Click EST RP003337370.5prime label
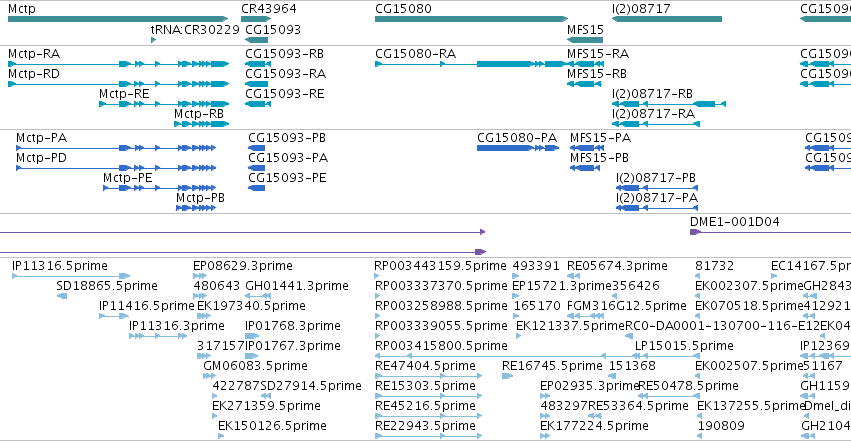This screenshot has height=441, width=851. coord(441,286)
